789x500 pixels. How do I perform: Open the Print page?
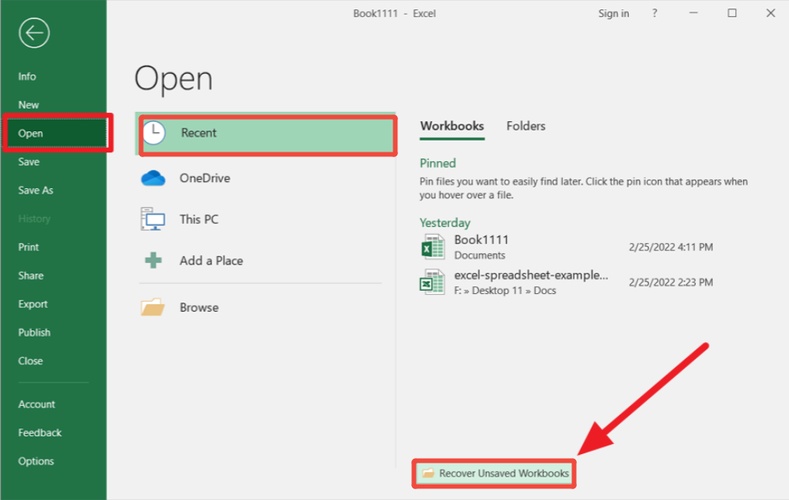click(28, 247)
